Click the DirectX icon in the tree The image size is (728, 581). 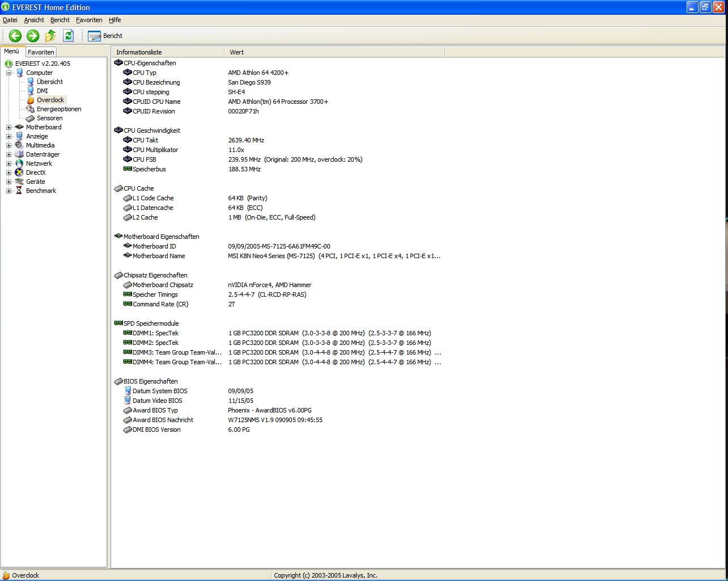19,172
